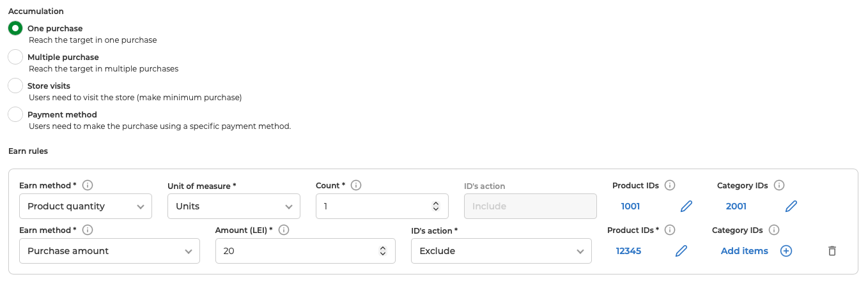Image resolution: width=868 pixels, height=286 pixels.
Task: Show info icon beside Amount (LEI) label
Action: pos(284,230)
